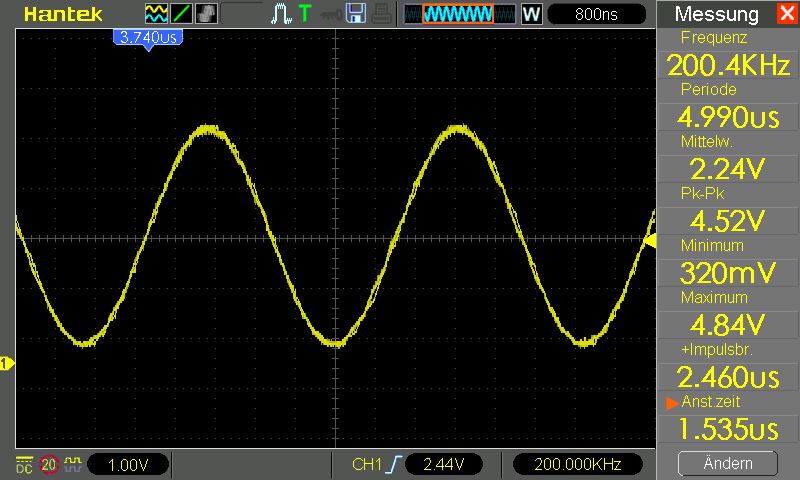Click the dual waveform display icon
Viewport: 800px width, 480px height.
pyautogui.click(x=156, y=14)
